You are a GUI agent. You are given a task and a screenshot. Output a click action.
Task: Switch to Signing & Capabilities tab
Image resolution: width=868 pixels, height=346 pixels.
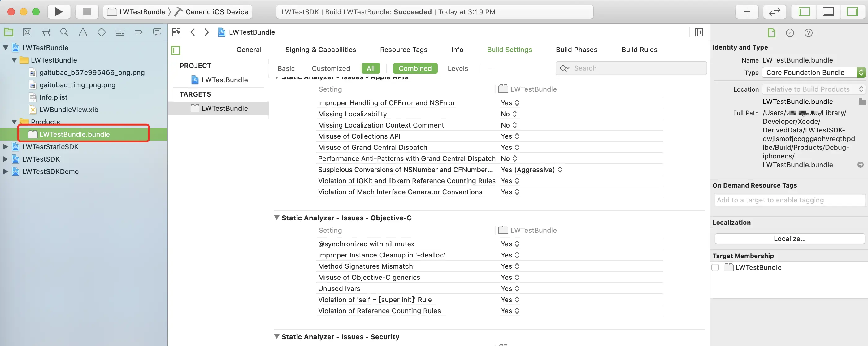click(x=320, y=50)
